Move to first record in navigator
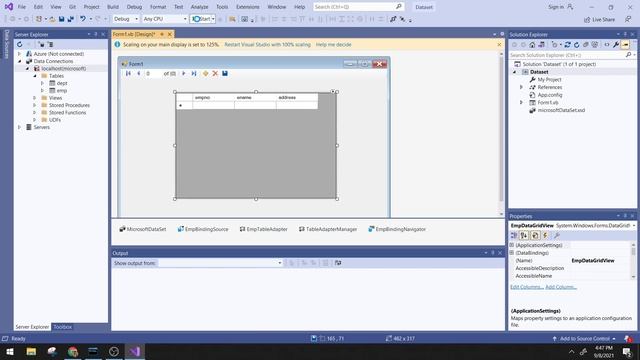Screen dimensions: 640x360 tap(128, 73)
